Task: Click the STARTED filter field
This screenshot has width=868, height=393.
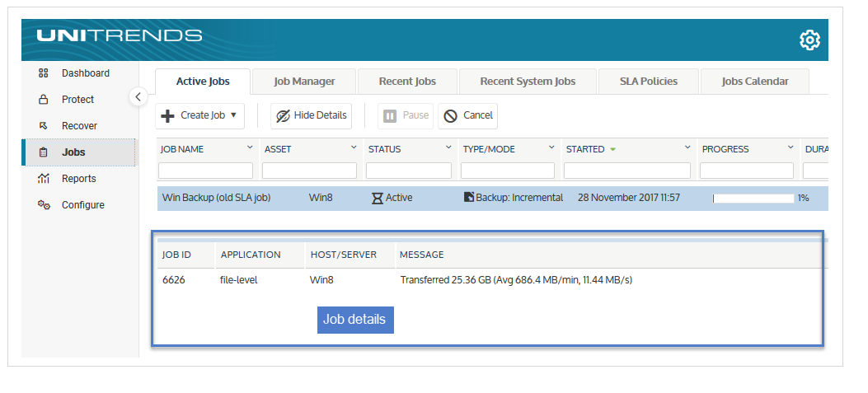Action: click(x=627, y=171)
